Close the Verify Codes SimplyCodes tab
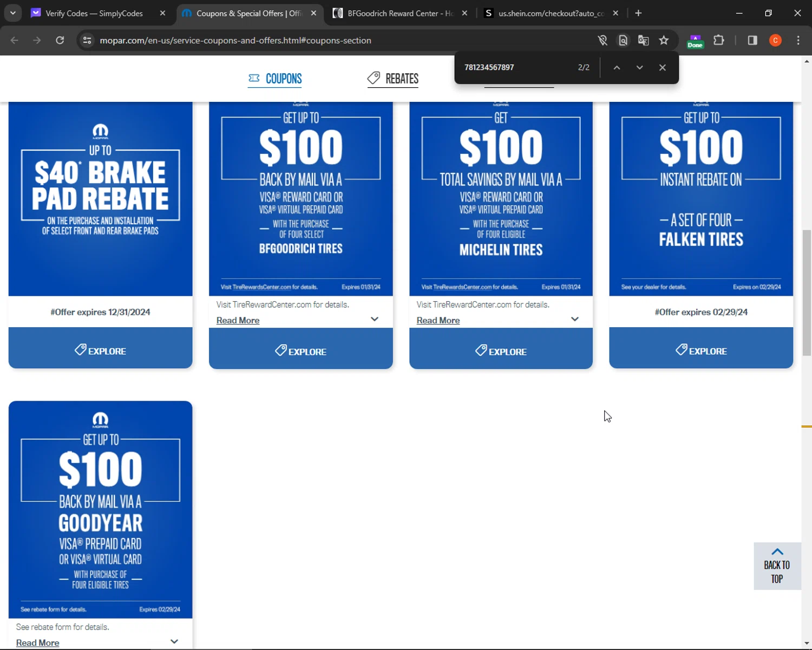812x650 pixels. click(162, 13)
